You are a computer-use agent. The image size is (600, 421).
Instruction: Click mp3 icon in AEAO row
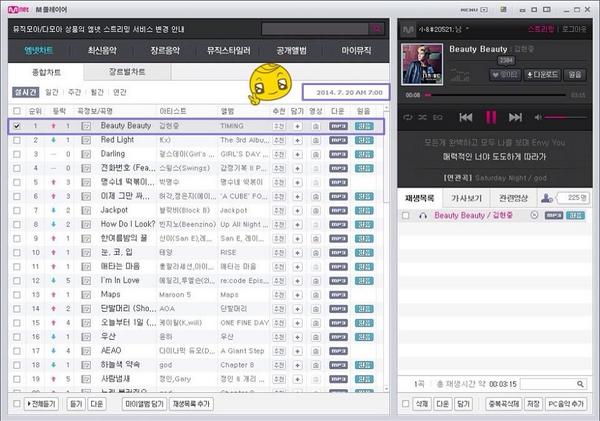coord(338,351)
